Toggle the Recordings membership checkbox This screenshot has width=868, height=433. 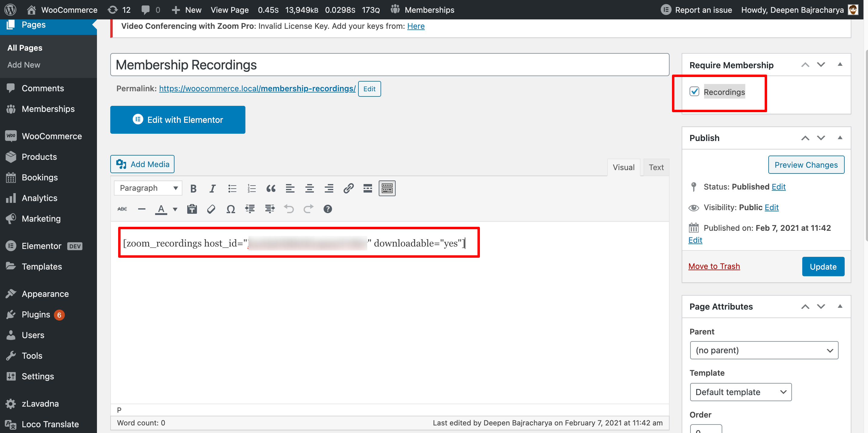pos(694,91)
